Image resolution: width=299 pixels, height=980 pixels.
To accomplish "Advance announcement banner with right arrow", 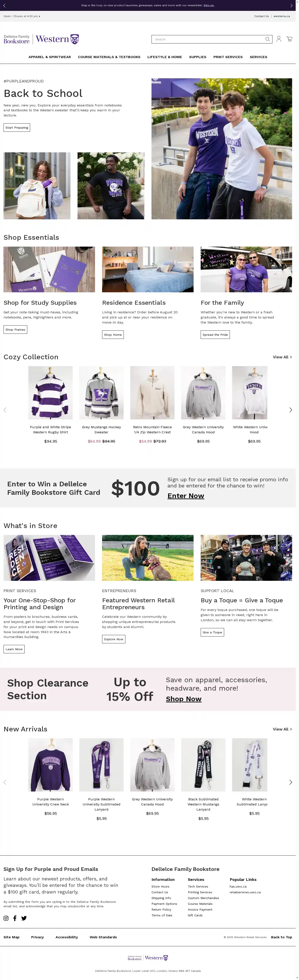I will coord(291,5).
